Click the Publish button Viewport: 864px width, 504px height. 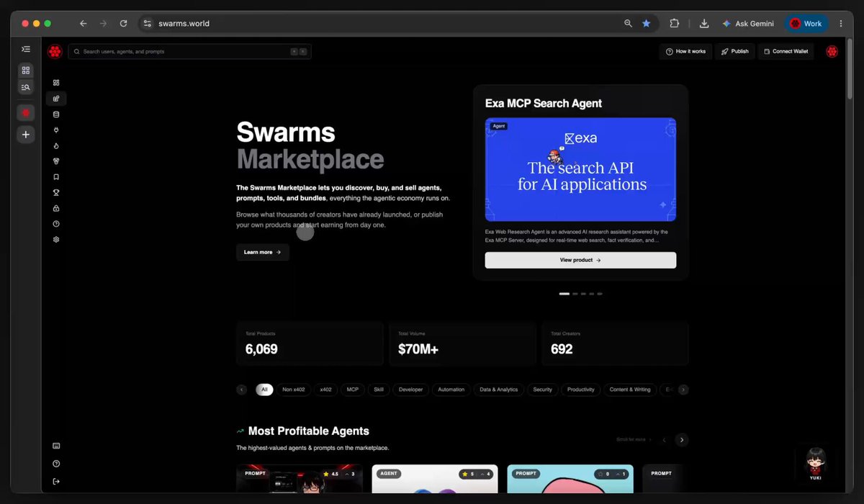tap(735, 51)
